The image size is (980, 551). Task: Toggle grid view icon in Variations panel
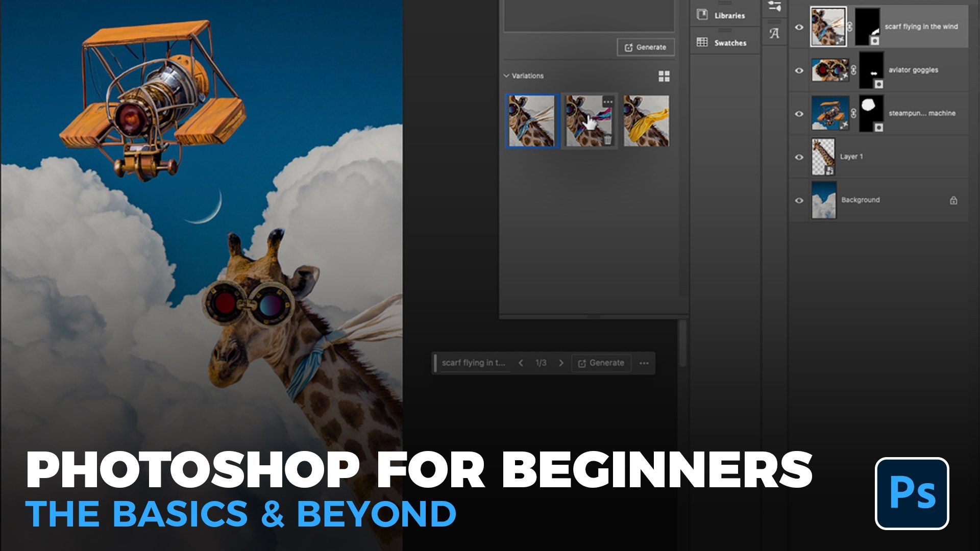pyautogui.click(x=664, y=76)
